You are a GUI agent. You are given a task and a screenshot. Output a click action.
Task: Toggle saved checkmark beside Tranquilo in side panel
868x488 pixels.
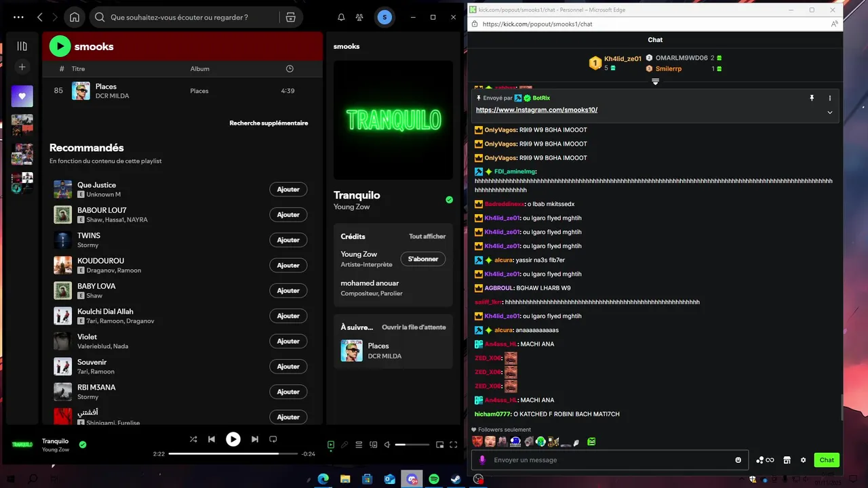click(449, 200)
